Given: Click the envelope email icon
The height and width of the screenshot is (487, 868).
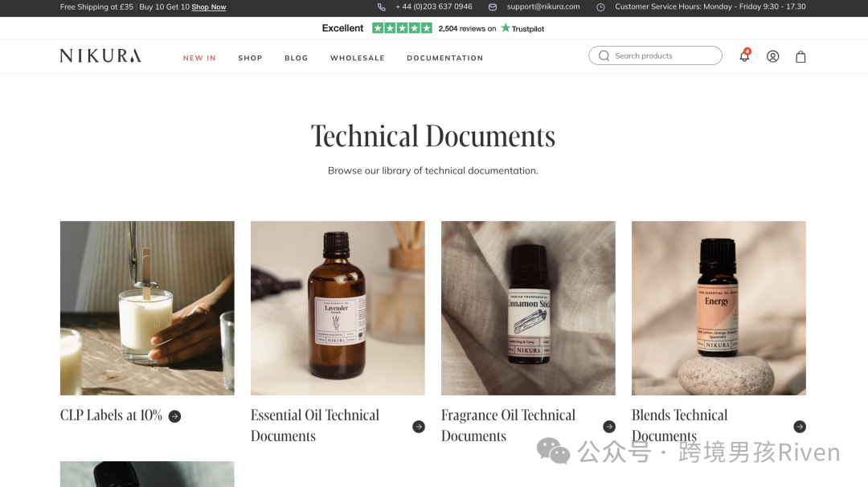Looking at the screenshot, I should coord(493,7).
